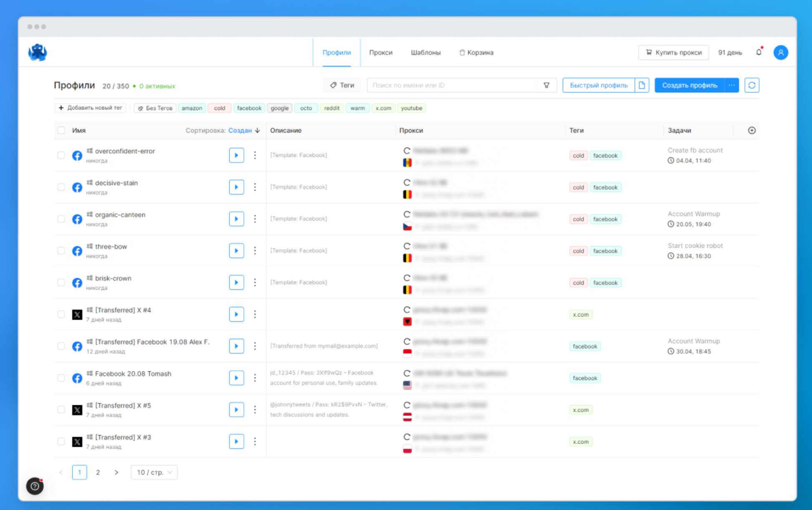
Task: Click Создать профиль button
Action: click(x=690, y=85)
